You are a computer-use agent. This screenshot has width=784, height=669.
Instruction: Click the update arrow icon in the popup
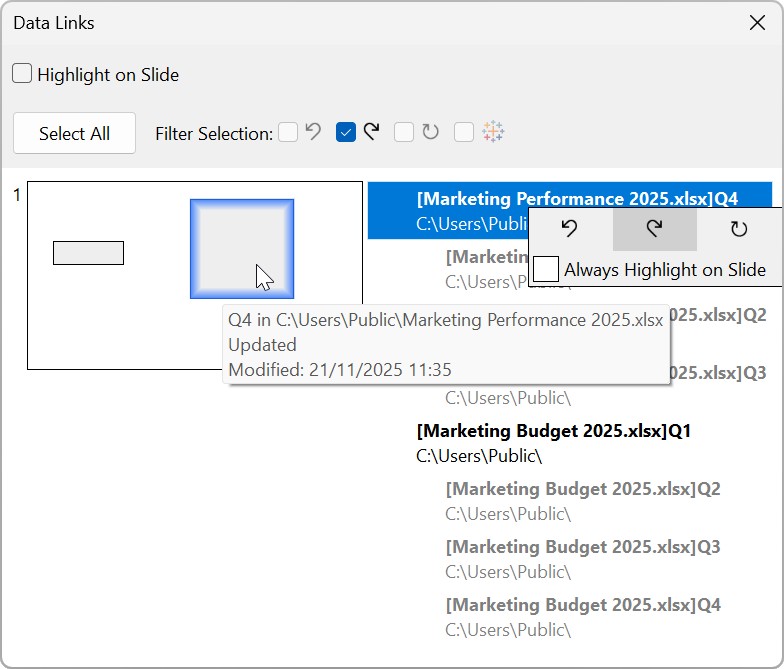(654, 229)
